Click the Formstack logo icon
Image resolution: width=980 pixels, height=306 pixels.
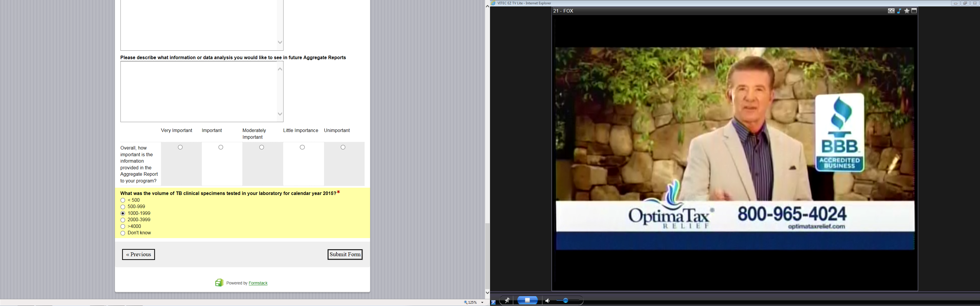coord(219,283)
